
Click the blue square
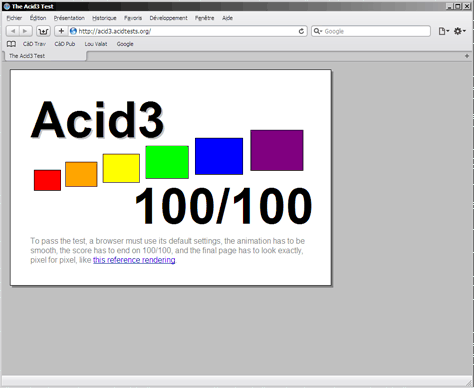pyautogui.click(x=219, y=156)
